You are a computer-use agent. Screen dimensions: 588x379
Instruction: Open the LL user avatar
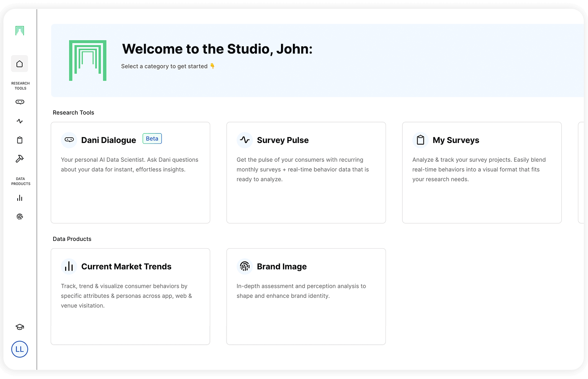click(x=20, y=349)
